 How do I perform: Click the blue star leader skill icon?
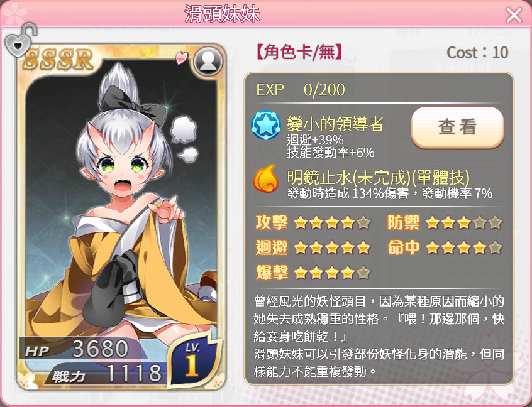[266, 126]
